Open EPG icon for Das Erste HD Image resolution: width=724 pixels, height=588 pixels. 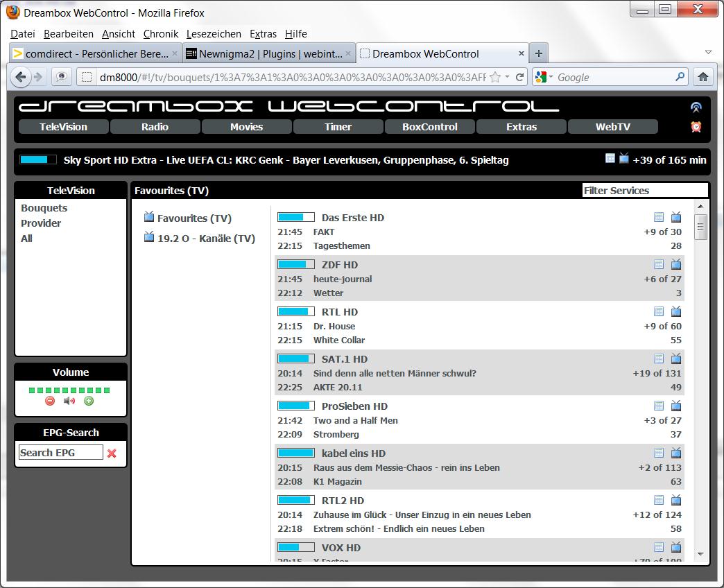click(659, 217)
